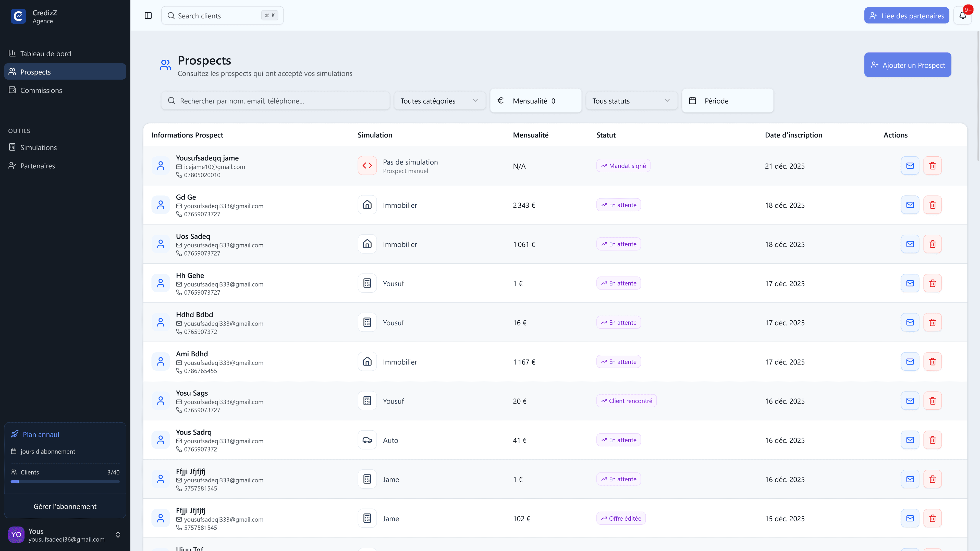Open the notifications bell

962,16
